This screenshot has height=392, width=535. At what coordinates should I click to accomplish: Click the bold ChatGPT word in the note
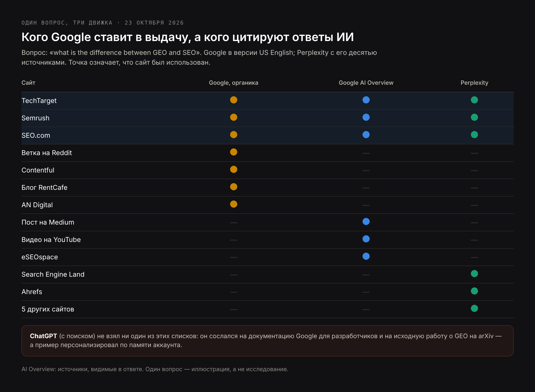coord(43,336)
